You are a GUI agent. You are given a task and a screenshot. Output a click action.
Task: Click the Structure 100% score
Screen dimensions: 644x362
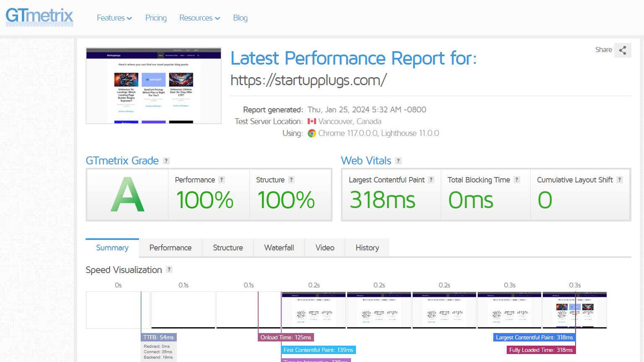click(x=286, y=200)
